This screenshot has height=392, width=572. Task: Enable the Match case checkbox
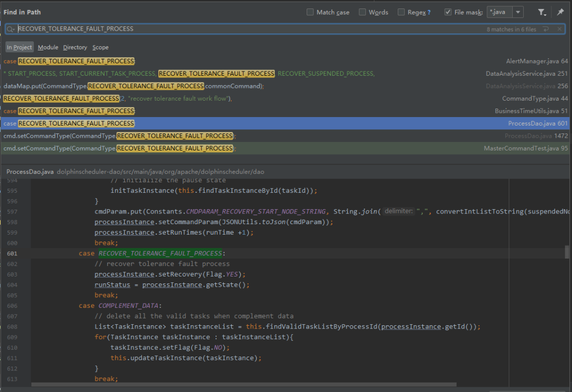pos(310,12)
